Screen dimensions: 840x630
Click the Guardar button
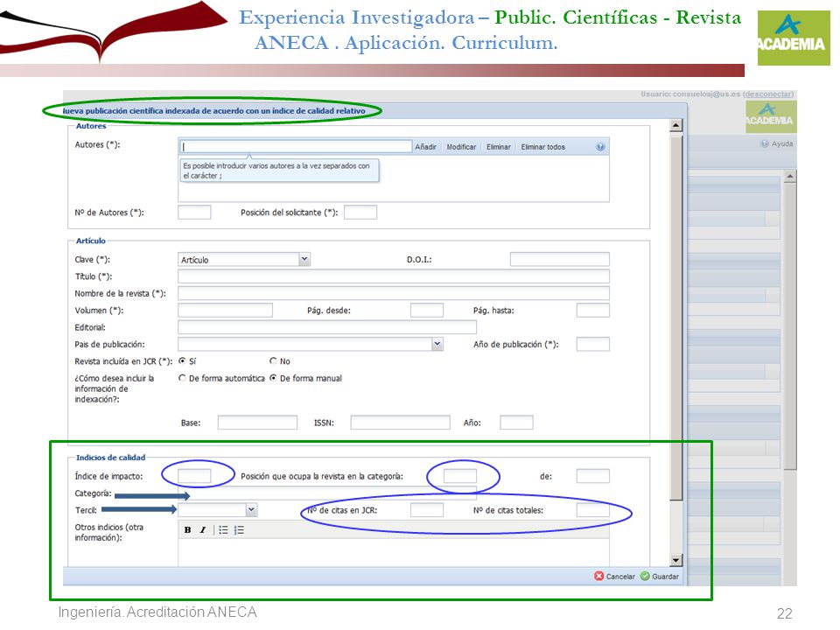[x=660, y=577]
